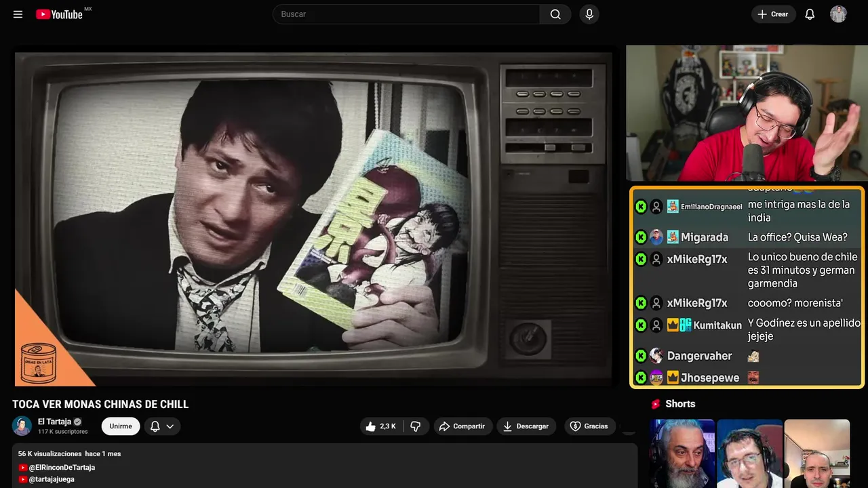Select username Jhosepewe in chat
Viewport: 868px width, 488px height.
(x=710, y=378)
